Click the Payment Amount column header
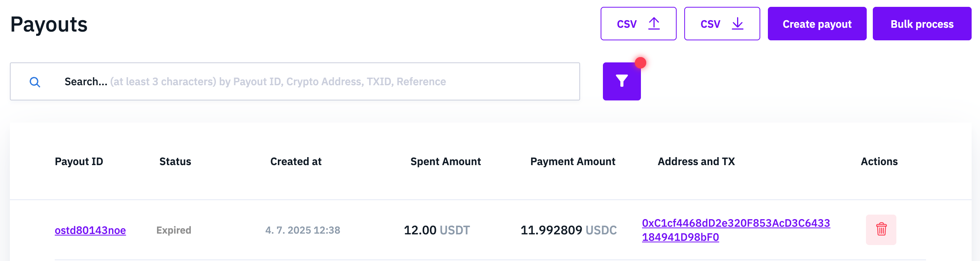 pyautogui.click(x=572, y=162)
